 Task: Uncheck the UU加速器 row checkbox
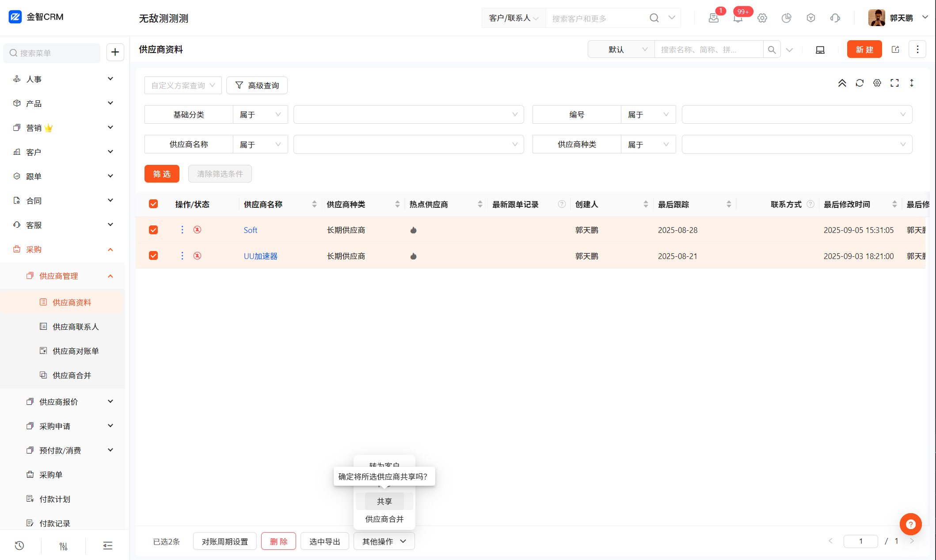pos(153,255)
